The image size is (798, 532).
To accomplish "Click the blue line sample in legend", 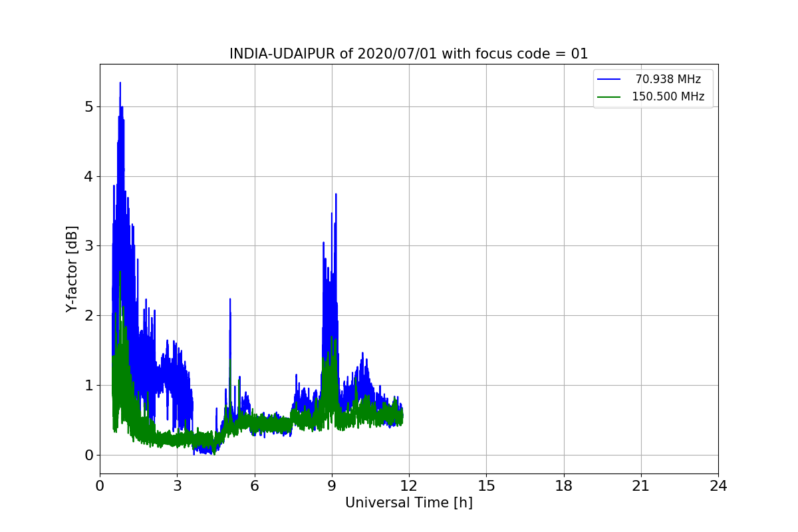I will (x=609, y=79).
